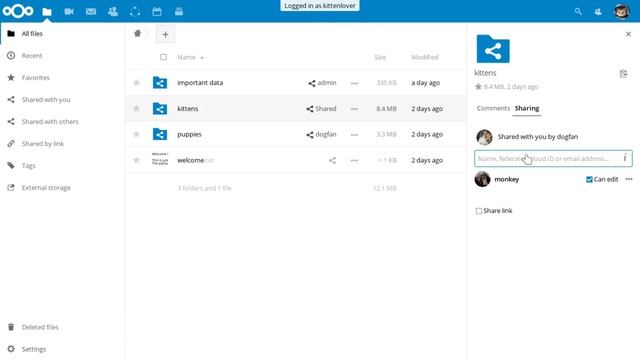Open the welcome.txt file thumbnail
The width and height of the screenshot is (640, 360).
point(160,158)
